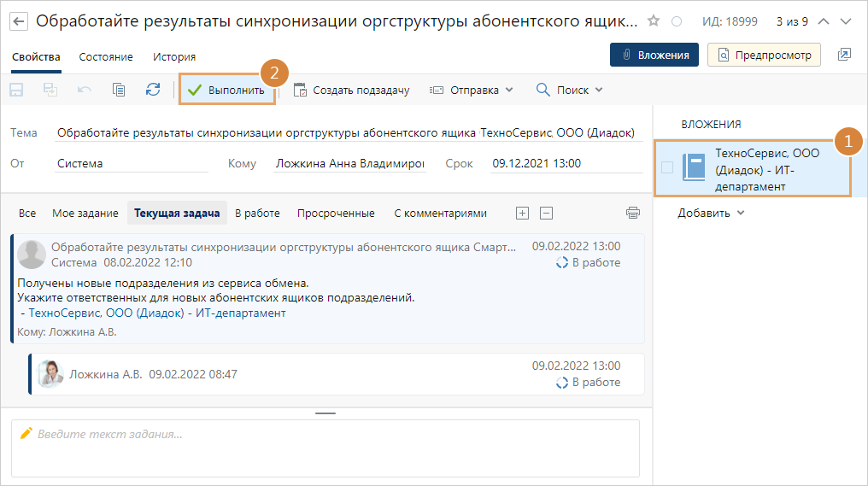Open the Поиск dropdown menu
868x486 pixels.
tap(569, 90)
